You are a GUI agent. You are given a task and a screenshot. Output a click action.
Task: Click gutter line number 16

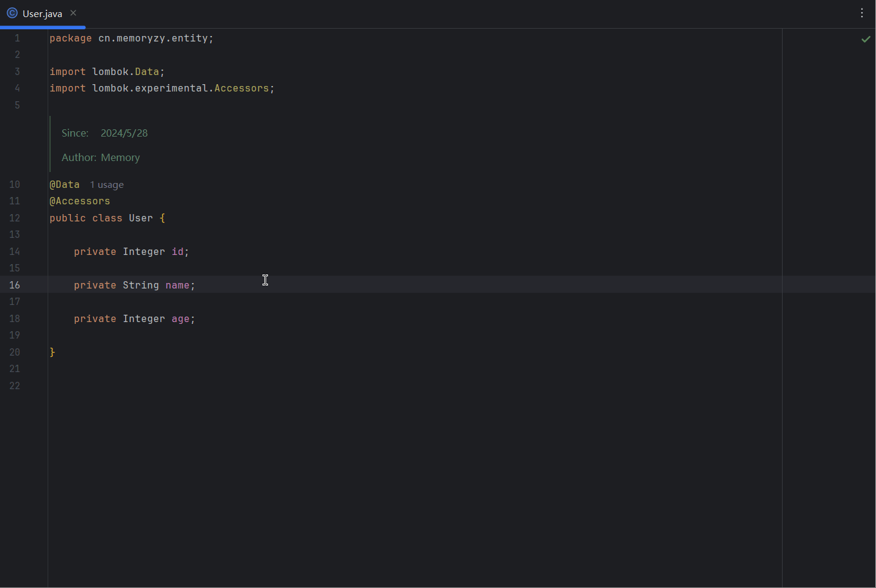click(x=15, y=285)
